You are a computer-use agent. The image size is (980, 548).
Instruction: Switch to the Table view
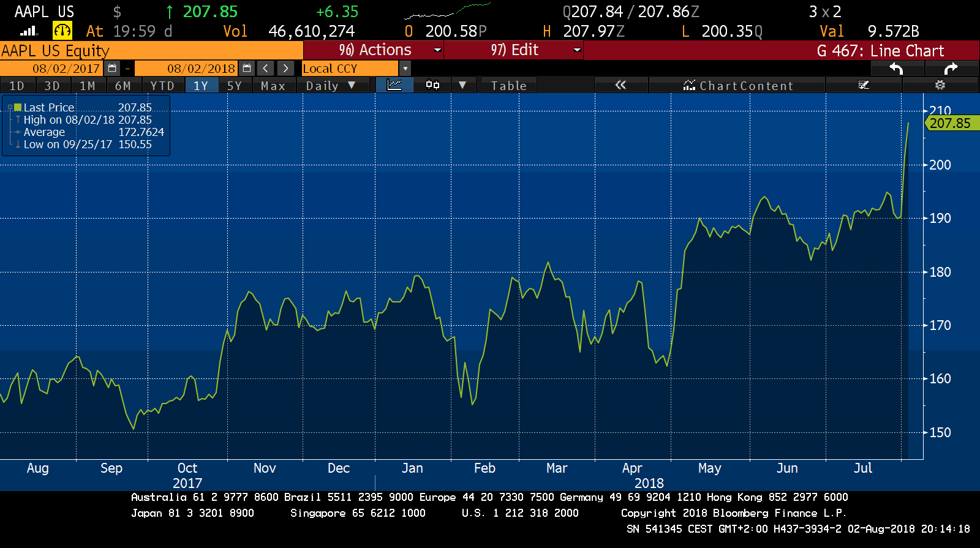pyautogui.click(x=509, y=86)
